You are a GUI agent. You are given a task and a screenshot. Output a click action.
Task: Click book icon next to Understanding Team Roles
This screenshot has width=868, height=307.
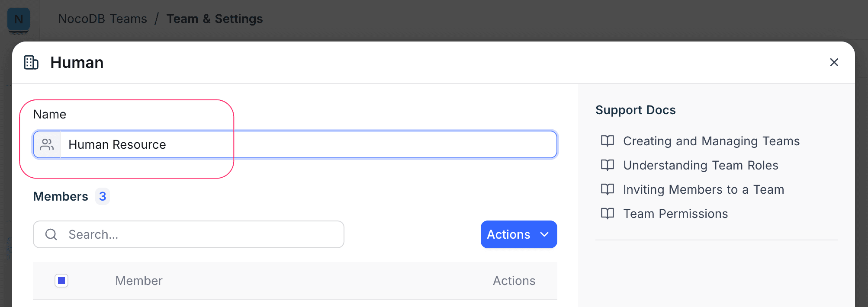pyautogui.click(x=608, y=165)
